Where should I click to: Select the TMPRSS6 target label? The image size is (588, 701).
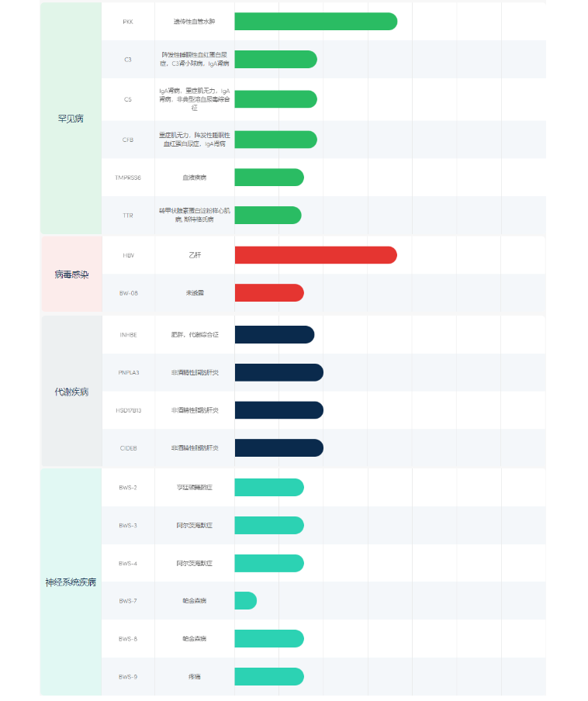[x=128, y=178]
